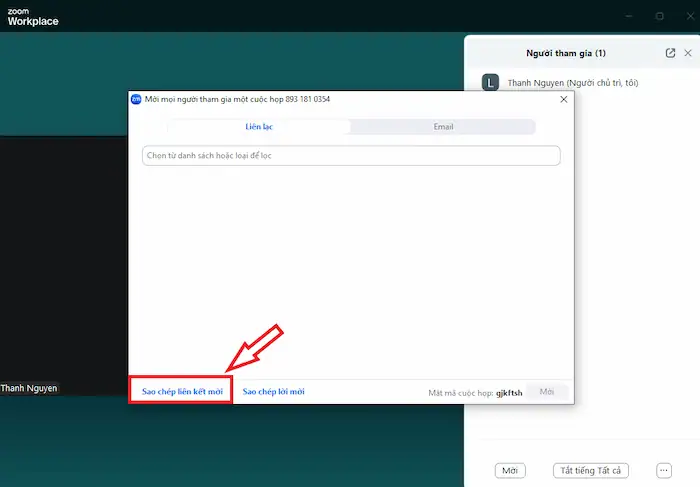Click Mời button in participants panel

[x=510, y=470]
